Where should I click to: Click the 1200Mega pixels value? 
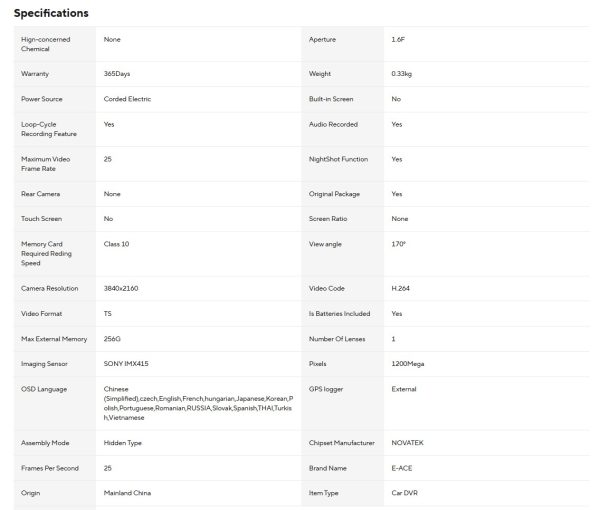407,364
